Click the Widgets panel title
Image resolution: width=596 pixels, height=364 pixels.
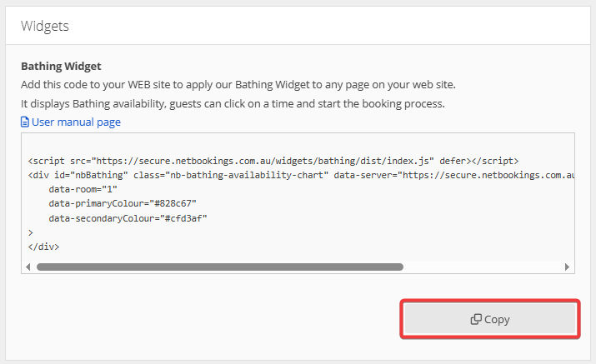(45, 26)
